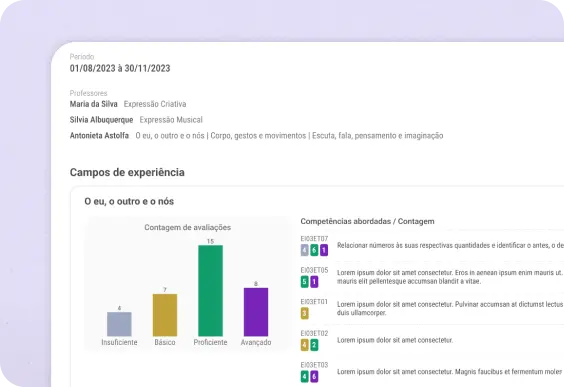Click the chart title Contagem de avaliações
Image resolution: width=564 pixels, height=387 pixels.
click(x=188, y=227)
